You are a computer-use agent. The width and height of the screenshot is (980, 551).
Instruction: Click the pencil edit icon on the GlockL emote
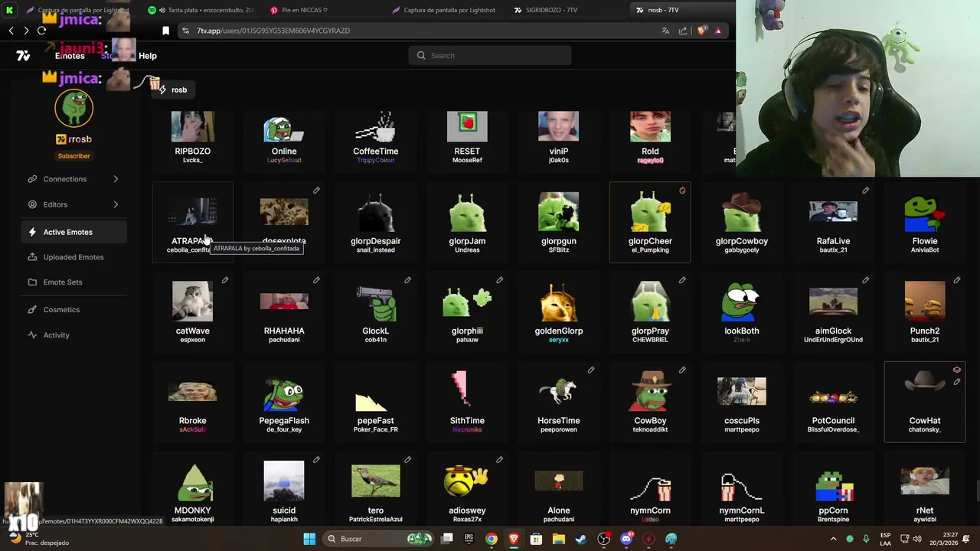coord(408,280)
